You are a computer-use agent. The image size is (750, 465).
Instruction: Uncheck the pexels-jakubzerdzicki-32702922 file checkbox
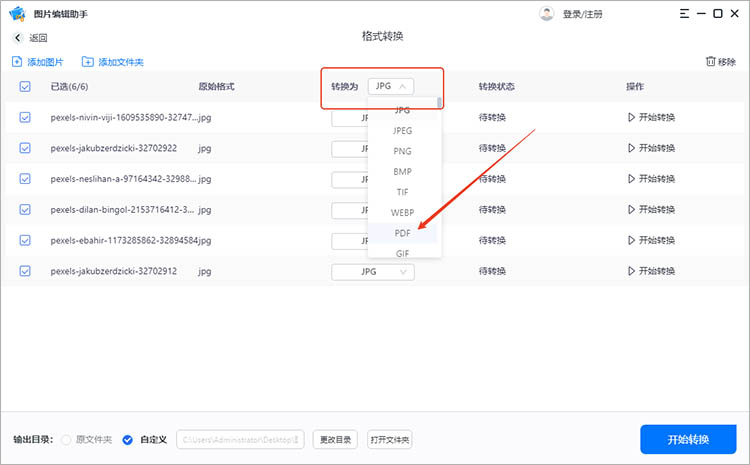click(25, 148)
